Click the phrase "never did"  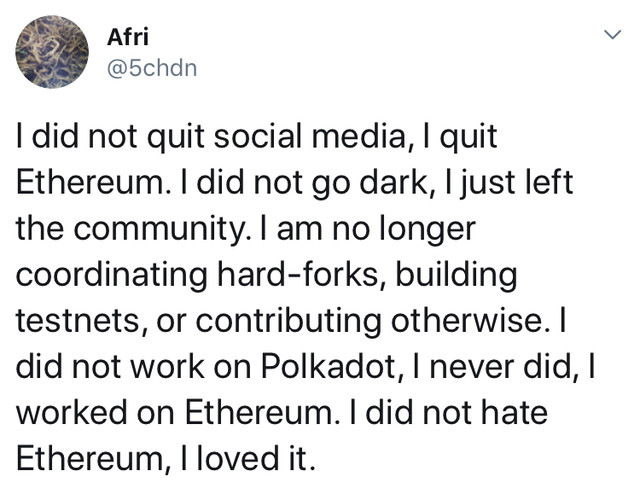500,366
